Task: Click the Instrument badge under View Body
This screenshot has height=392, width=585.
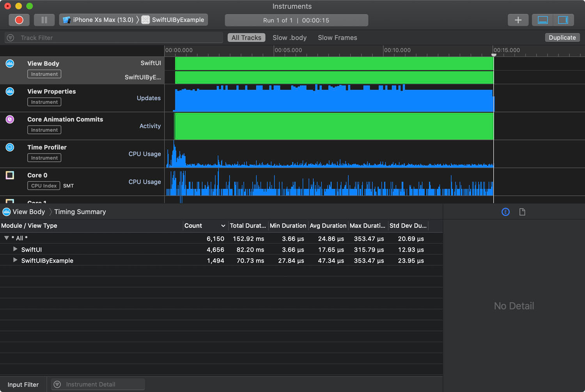Action: 44,74
